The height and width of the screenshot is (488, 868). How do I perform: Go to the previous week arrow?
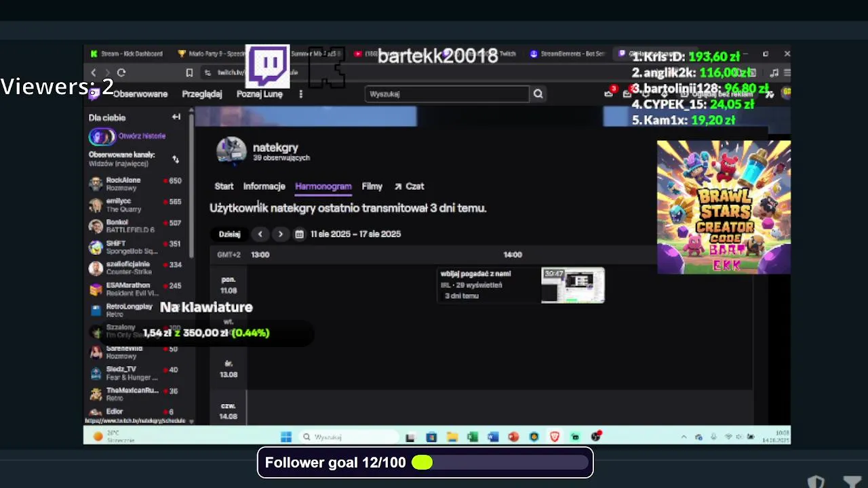260,234
